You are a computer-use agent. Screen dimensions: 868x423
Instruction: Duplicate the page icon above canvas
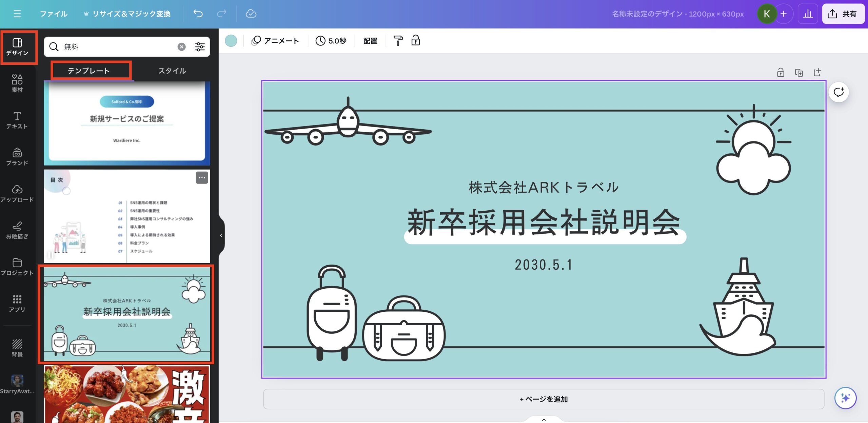point(799,73)
